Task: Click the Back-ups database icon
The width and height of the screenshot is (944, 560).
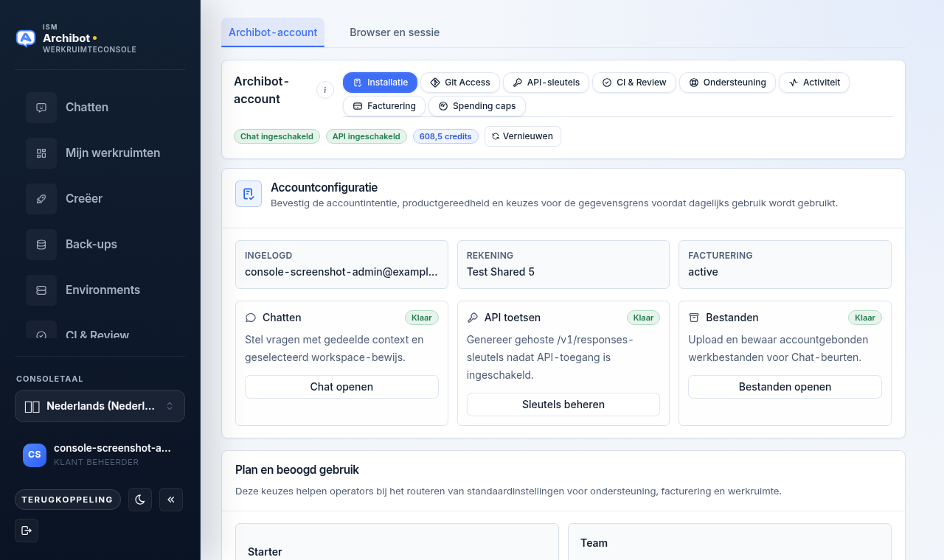Action: [x=41, y=245]
